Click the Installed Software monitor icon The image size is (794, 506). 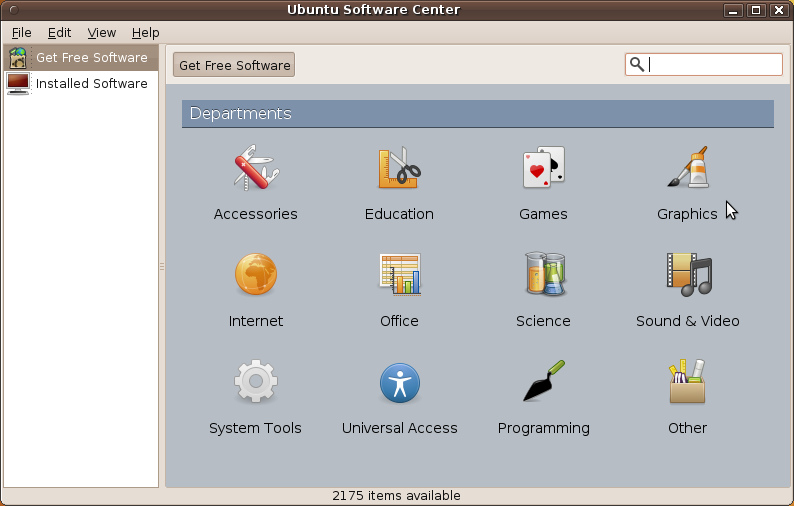point(18,84)
